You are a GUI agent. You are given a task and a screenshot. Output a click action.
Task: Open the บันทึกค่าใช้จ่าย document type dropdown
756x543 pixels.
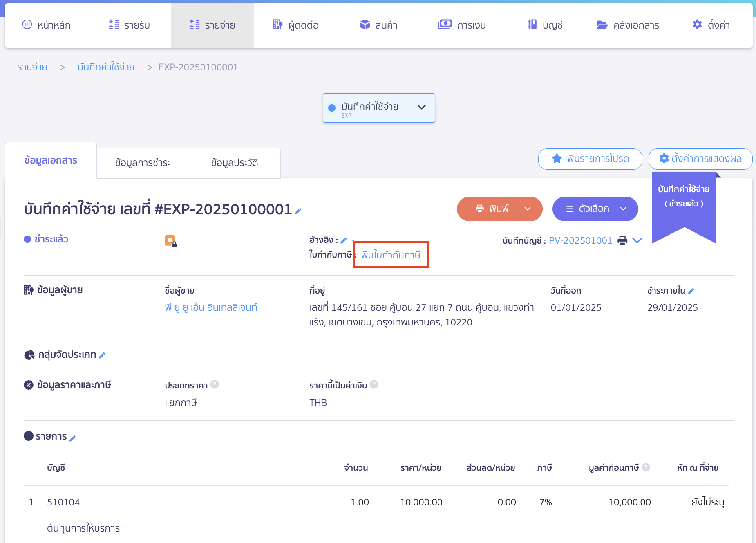tap(379, 108)
